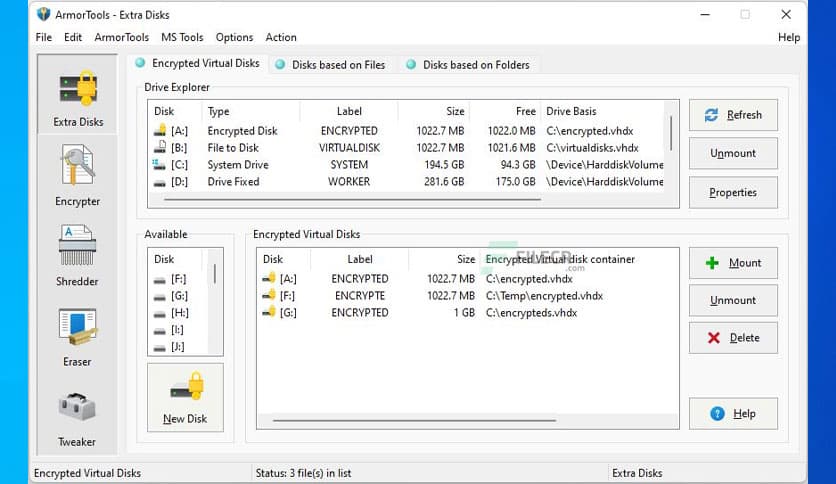Sort encrypted disks by Label column
Viewport: 836px width, 484px height.
pos(360,260)
